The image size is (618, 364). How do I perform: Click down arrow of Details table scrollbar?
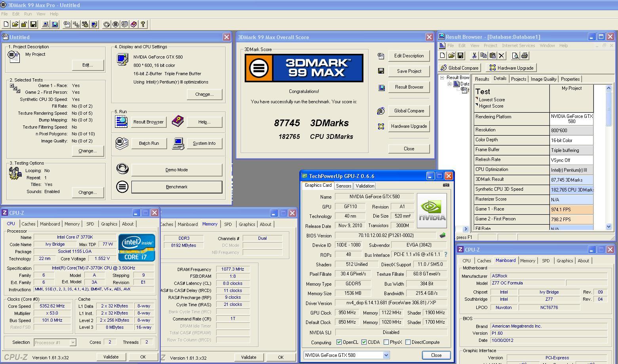coord(608,227)
